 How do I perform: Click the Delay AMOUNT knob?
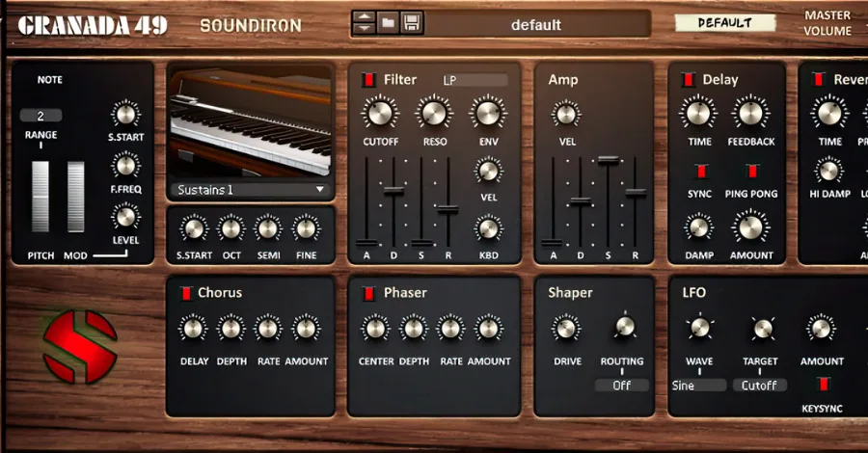click(751, 227)
